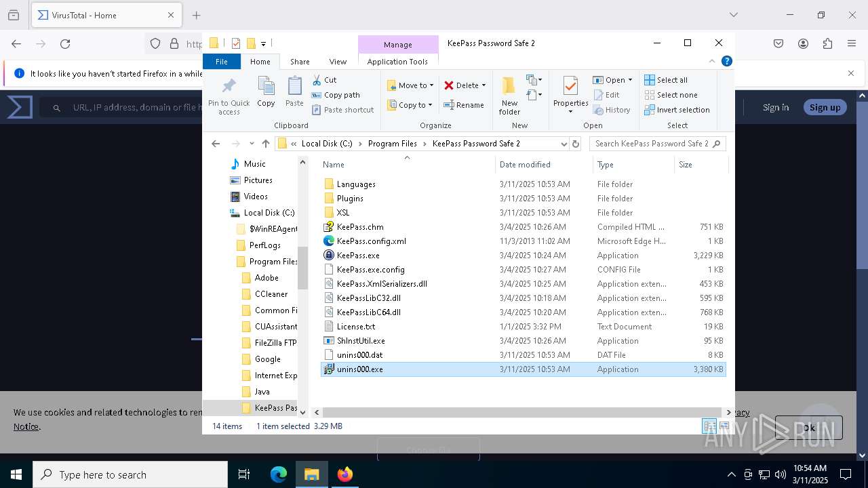Open recent locations dropdown arrow
The width and height of the screenshot is (868, 488).
[252, 144]
